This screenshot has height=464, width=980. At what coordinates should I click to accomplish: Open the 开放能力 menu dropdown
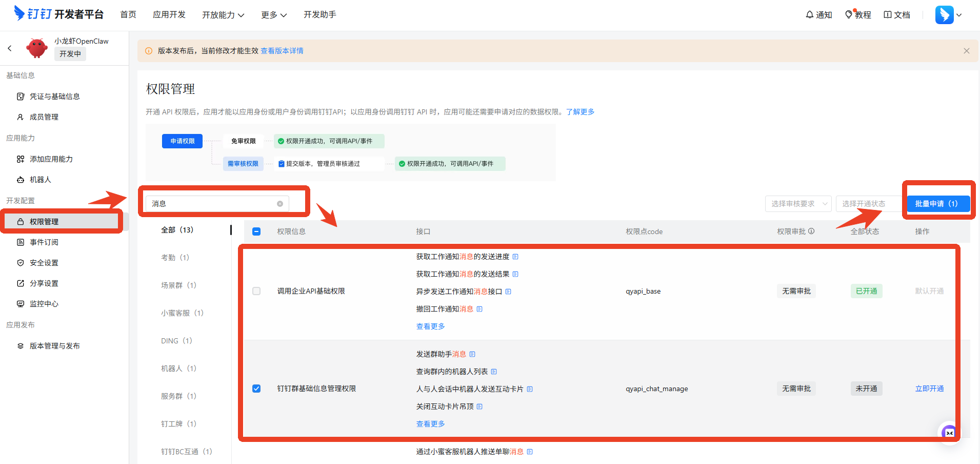click(223, 15)
